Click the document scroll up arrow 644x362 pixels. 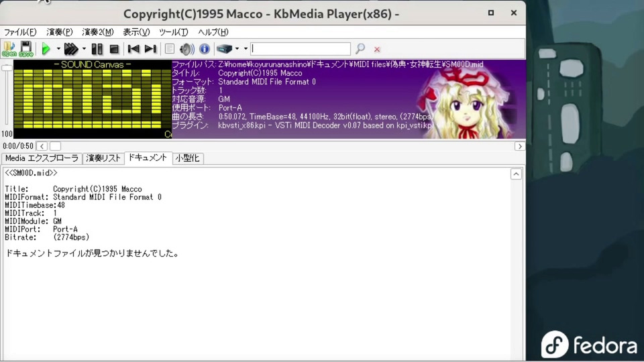click(516, 174)
